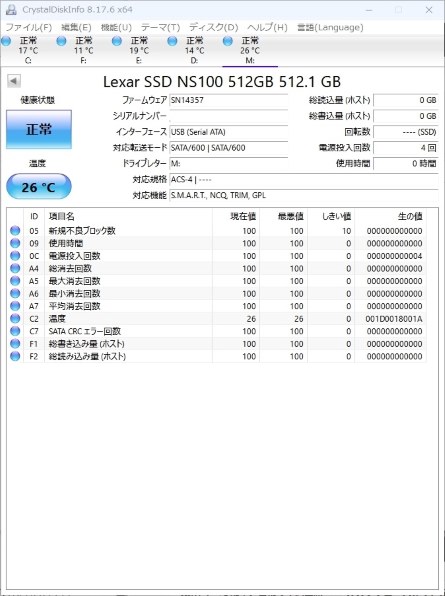Click status icon of row C2 温度
The width and height of the screenshot is (445, 596).
tap(15, 319)
